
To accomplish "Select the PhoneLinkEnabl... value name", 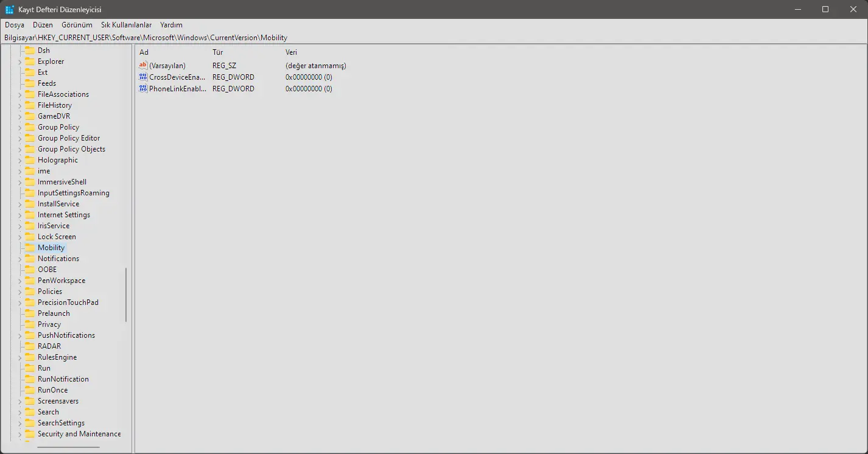I will 178,88.
